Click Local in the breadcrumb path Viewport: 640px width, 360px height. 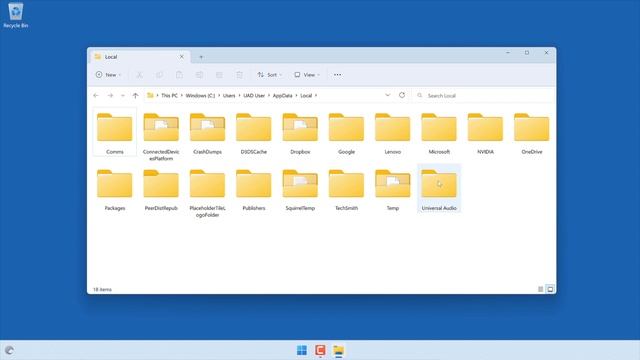coord(306,96)
